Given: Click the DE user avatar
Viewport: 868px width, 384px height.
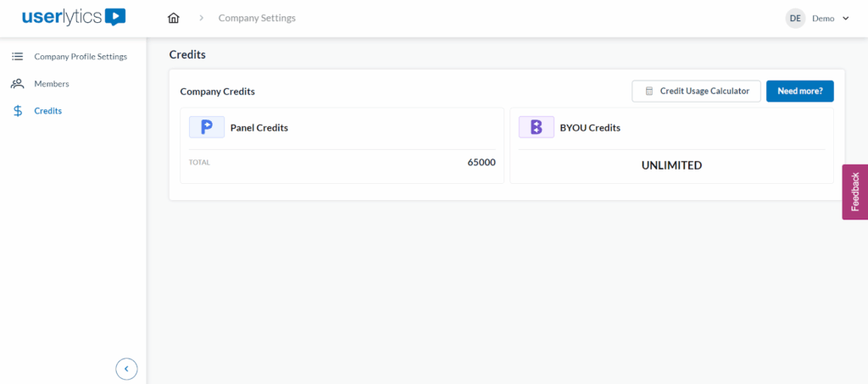Looking at the screenshot, I should pos(795,18).
